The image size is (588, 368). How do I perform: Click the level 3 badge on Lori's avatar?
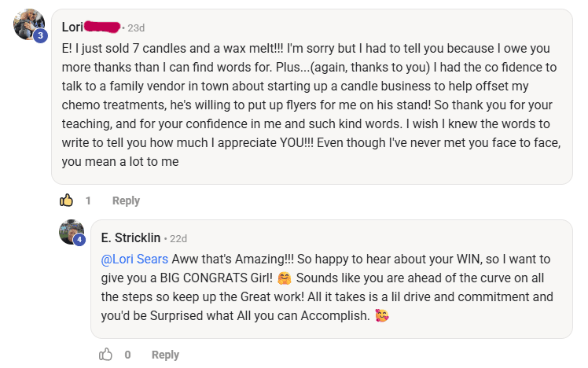click(x=40, y=35)
